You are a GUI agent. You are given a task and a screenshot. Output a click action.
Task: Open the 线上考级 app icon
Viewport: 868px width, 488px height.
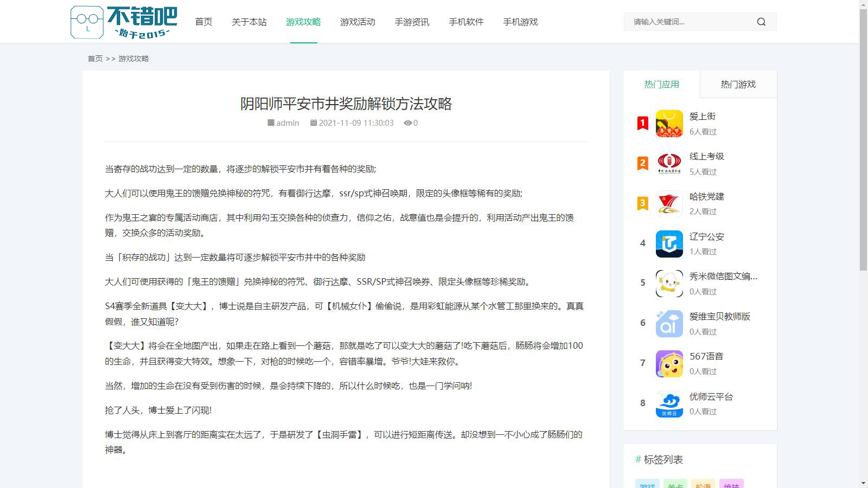tap(669, 163)
